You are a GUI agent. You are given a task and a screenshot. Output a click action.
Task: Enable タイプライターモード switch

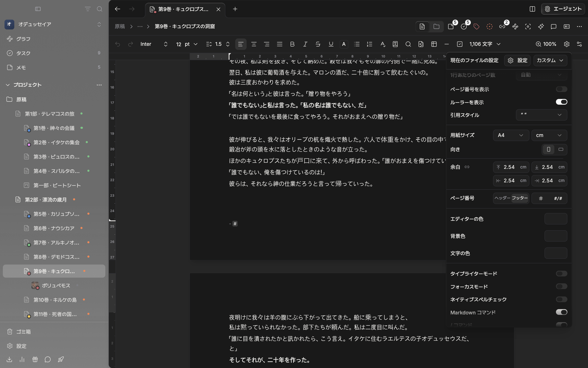click(x=561, y=274)
